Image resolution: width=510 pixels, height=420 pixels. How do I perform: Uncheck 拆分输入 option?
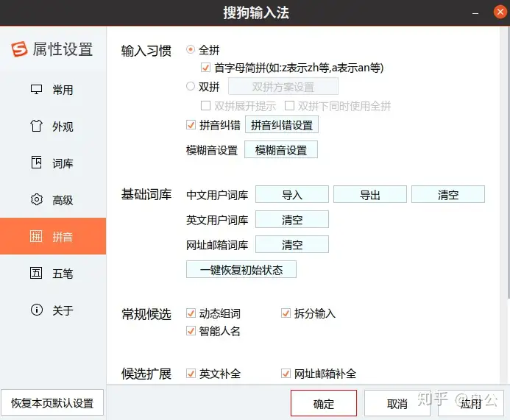[286, 313]
